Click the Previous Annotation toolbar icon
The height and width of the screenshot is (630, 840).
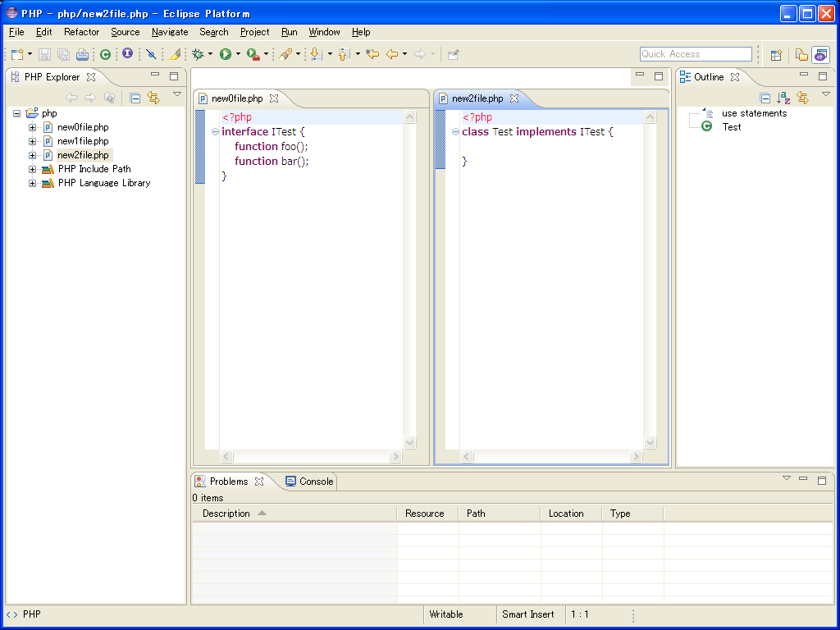[x=345, y=54]
